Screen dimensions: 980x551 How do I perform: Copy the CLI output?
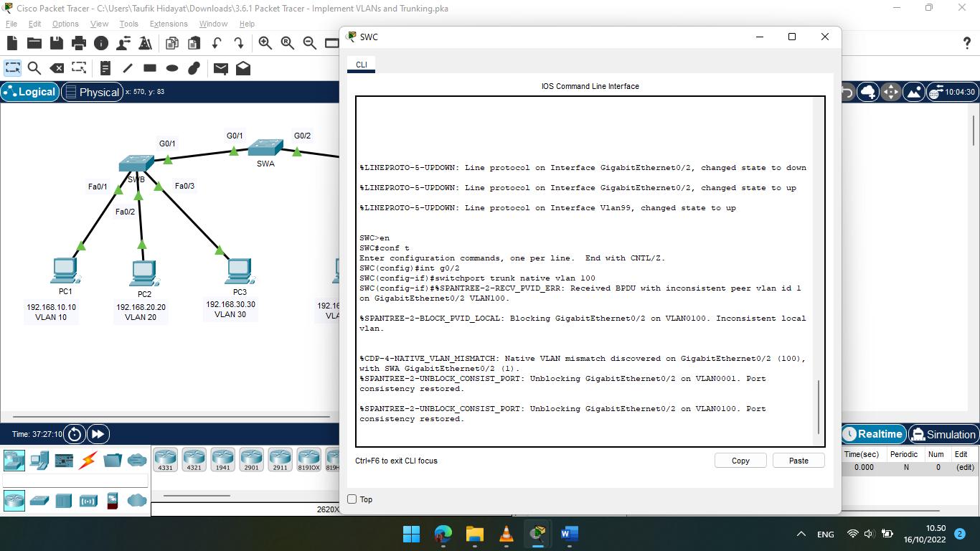740,461
